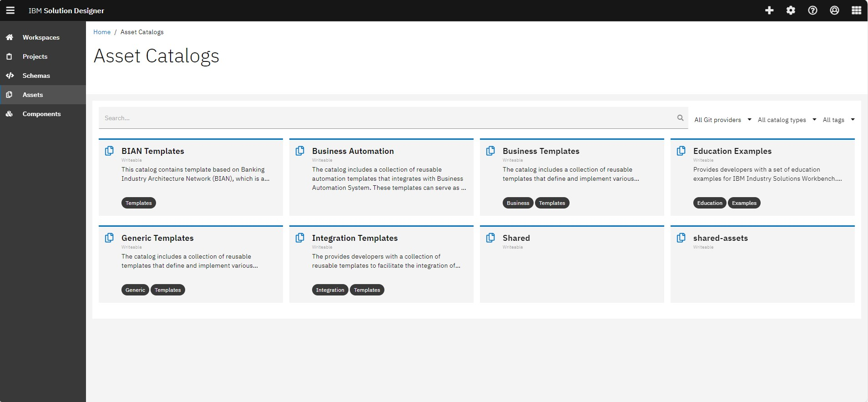Click the Shared catalog icon
Image resolution: width=868 pixels, height=402 pixels.
pyautogui.click(x=490, y=238)
